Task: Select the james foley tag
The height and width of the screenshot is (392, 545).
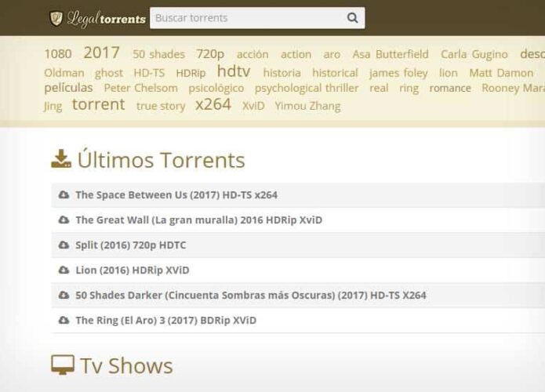Action: click(398, 73)
